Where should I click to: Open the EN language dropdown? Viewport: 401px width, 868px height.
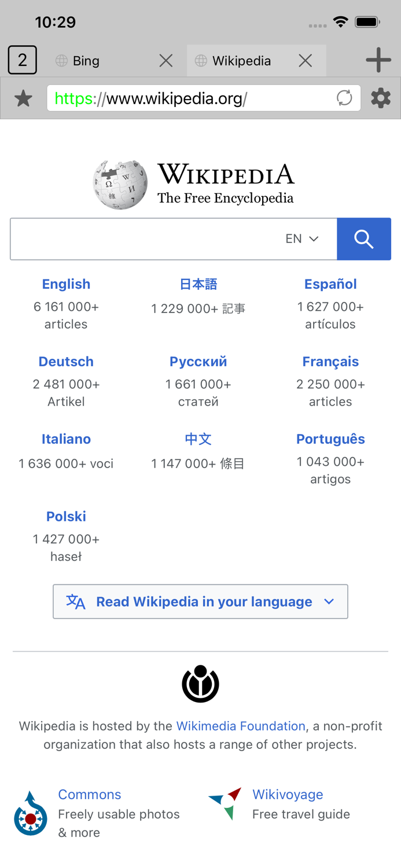(x=301, y=238)
